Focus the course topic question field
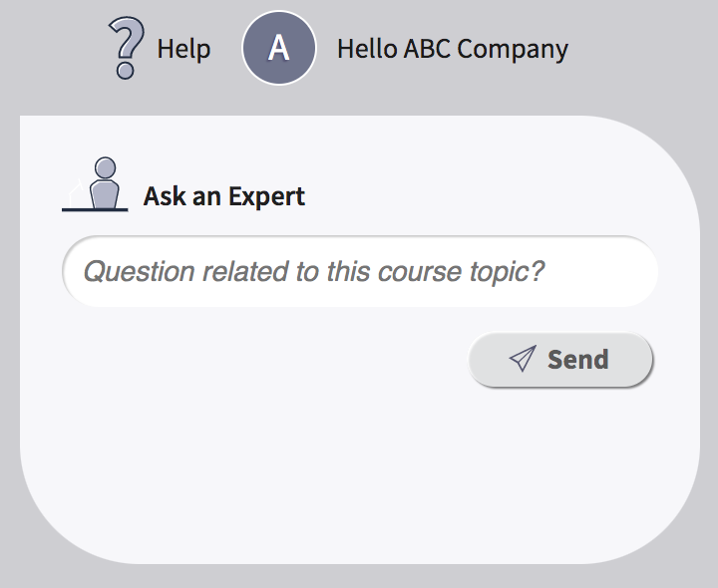Screen dimensions: 718x588 point(360,271)
